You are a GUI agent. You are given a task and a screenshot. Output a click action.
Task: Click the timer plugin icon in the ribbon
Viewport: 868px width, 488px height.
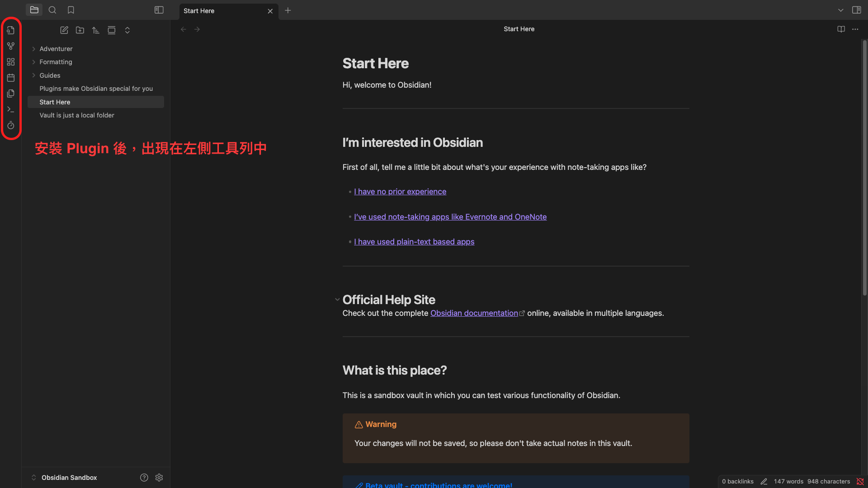(11, 126)
